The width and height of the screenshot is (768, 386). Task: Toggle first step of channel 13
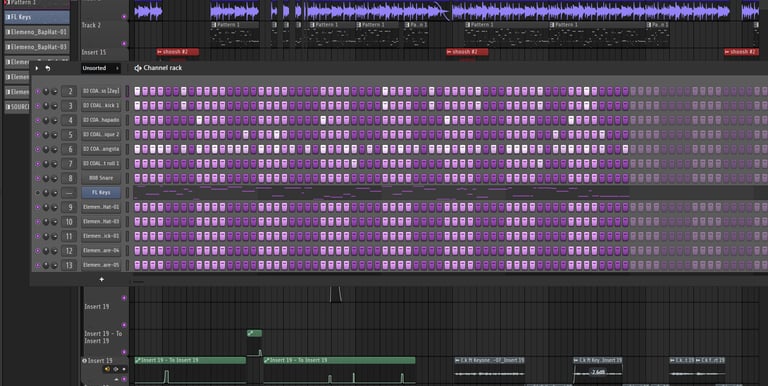click(x=137, y=265)
